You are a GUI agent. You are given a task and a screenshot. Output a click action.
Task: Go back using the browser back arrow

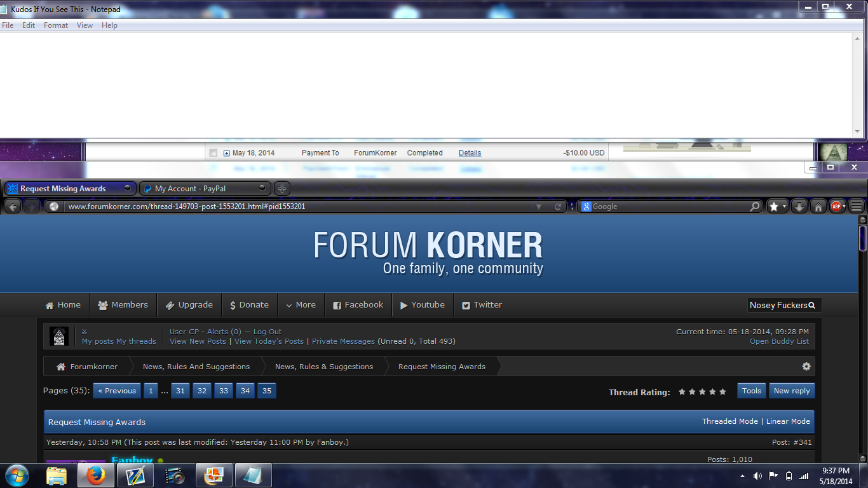(x=13, y=207)
